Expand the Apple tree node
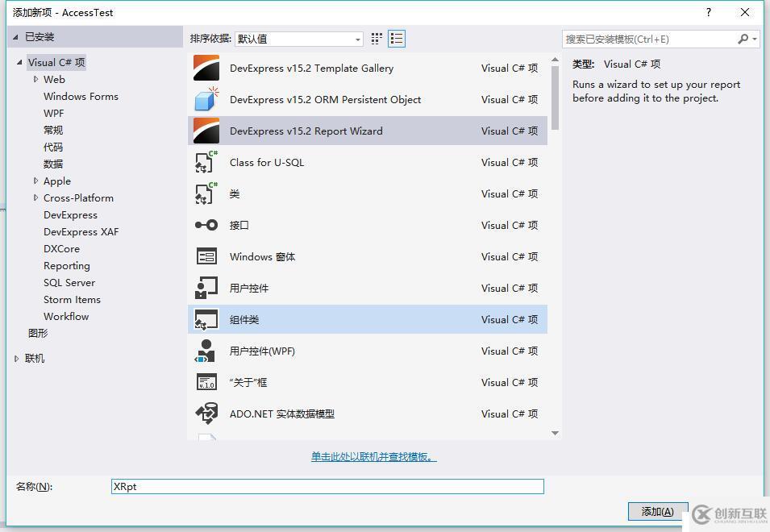The height and width of the screenshot is (532, 770). [35, 181]
